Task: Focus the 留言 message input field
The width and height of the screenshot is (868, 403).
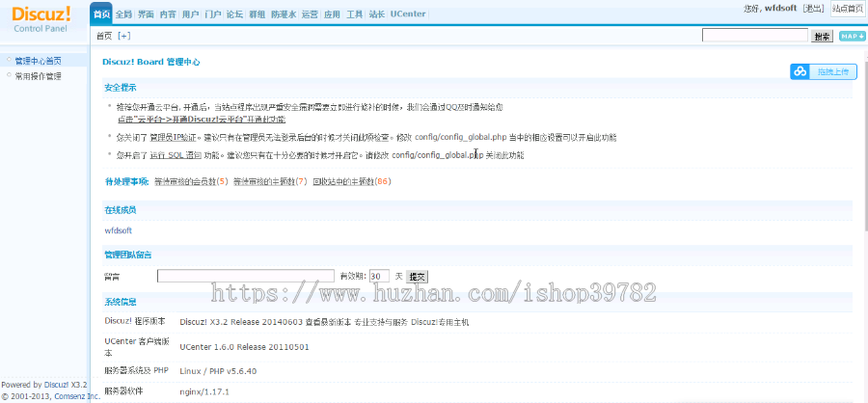Action: [x=246, y=276]
